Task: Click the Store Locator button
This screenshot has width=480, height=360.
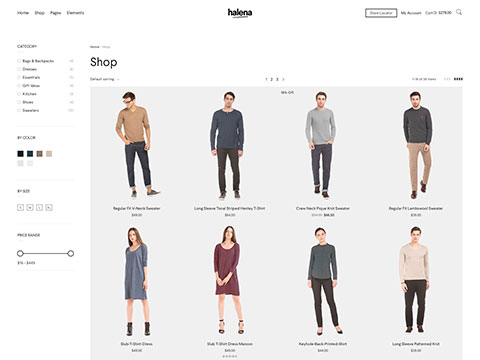Action: point(381,13)
